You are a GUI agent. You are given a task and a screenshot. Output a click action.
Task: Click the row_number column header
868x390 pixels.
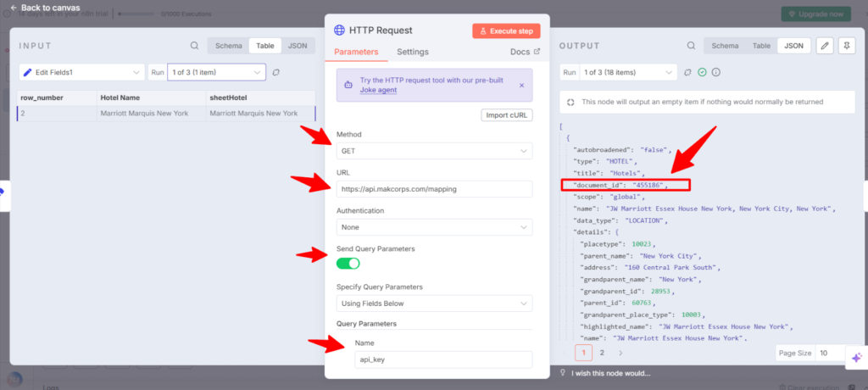[57, 98]
